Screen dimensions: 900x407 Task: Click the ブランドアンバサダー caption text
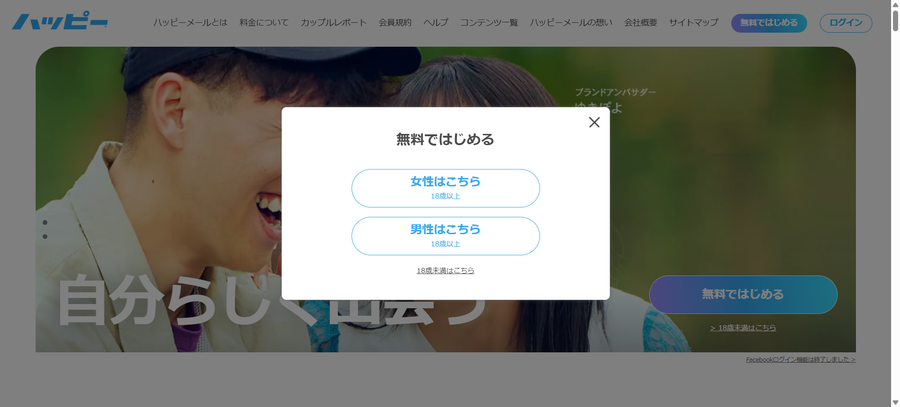point(615,92)
